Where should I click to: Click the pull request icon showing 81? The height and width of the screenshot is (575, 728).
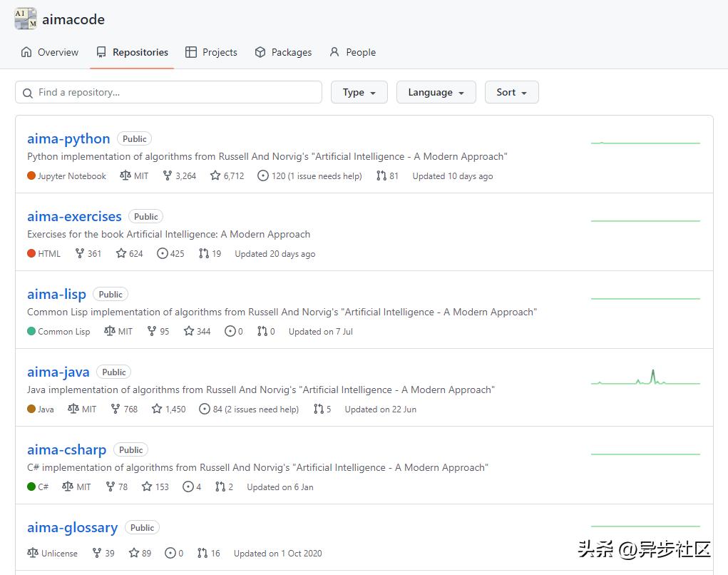[381, 175]
